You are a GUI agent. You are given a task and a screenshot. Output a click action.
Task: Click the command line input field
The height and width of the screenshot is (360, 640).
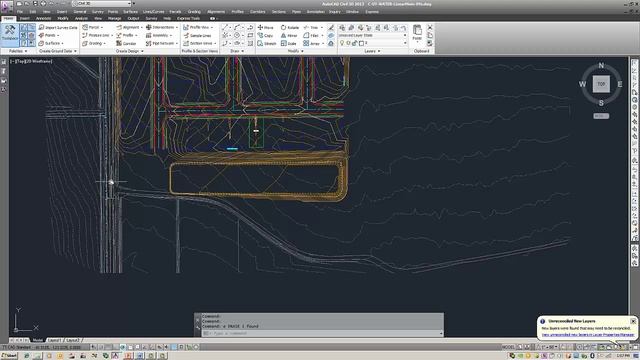(322, 333)
